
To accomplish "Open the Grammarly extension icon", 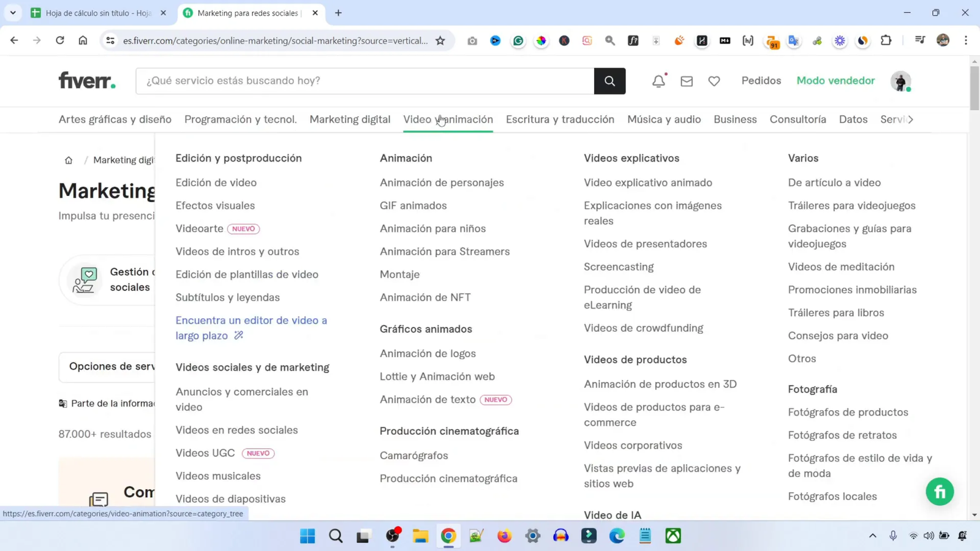I will coord(519,40).
